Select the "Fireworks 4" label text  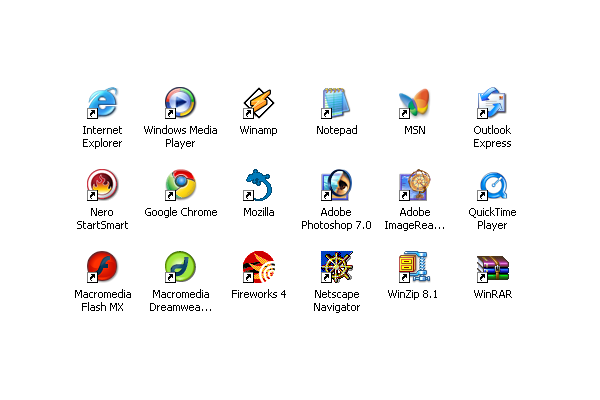click(x=259, y=294)
